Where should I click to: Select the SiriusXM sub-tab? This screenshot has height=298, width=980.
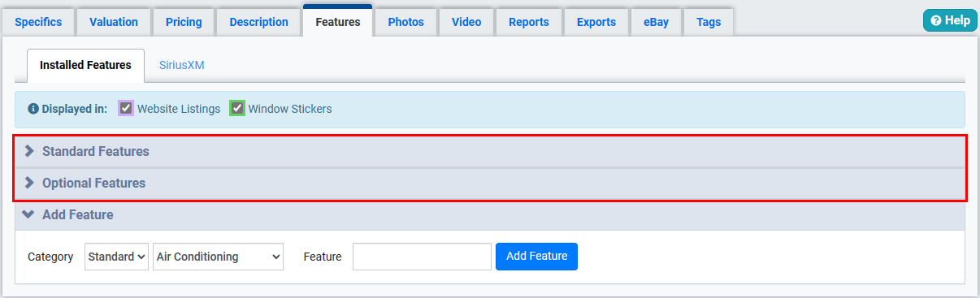point(182,65)
